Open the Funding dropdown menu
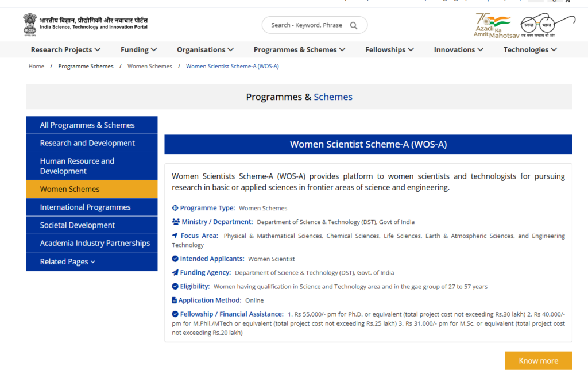 click(138, 49)
